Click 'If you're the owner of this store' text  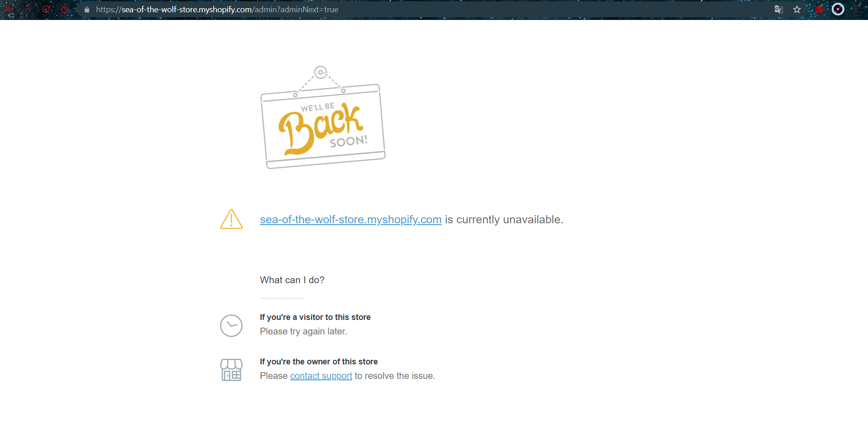(319, 362)
